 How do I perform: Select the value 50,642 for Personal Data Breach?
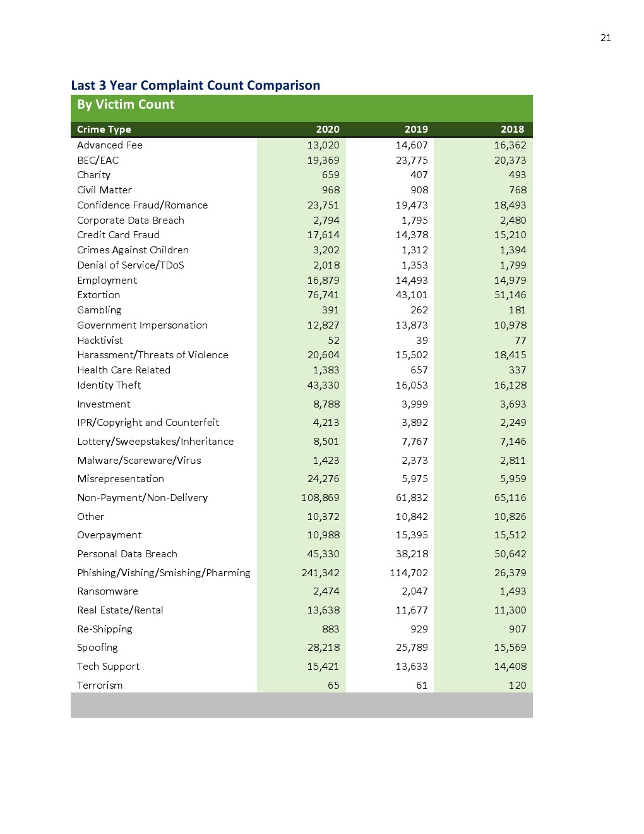pos(510,554)
